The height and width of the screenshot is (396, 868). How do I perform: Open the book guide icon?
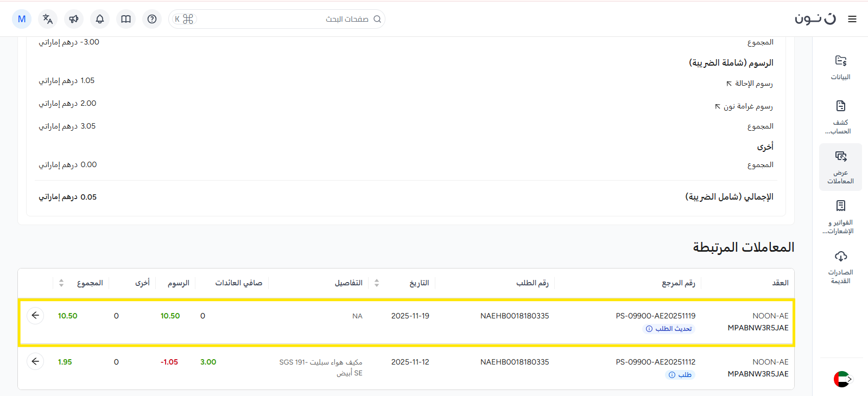point(126,19)
